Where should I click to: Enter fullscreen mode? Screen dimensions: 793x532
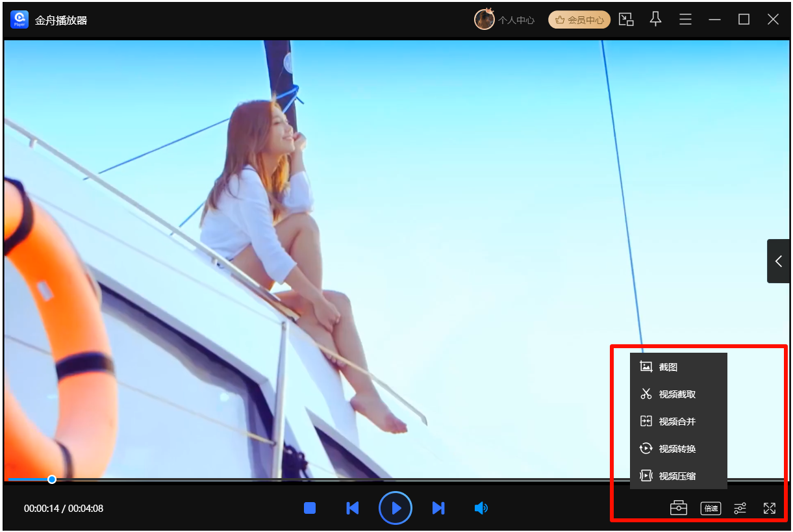pyautogui.click(x=770, y=508)
